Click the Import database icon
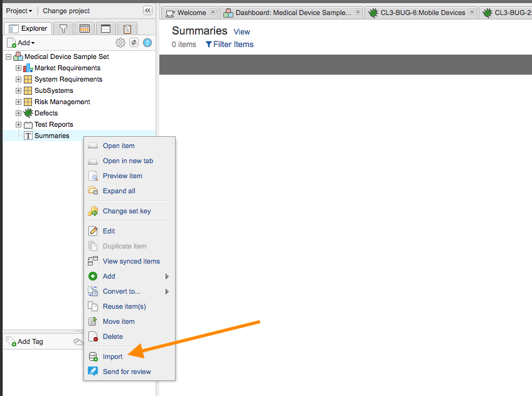This screenshot has width=532, height=396. click(93, 356)
